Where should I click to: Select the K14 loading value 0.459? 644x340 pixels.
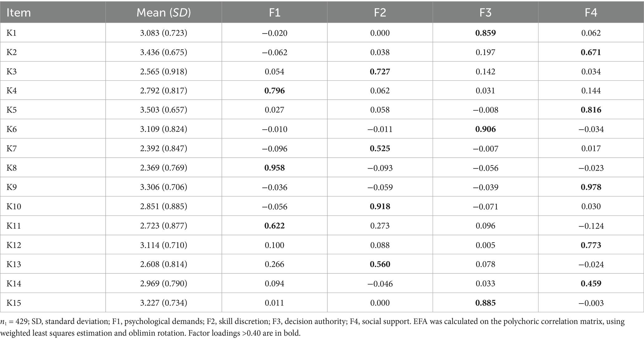591,284
